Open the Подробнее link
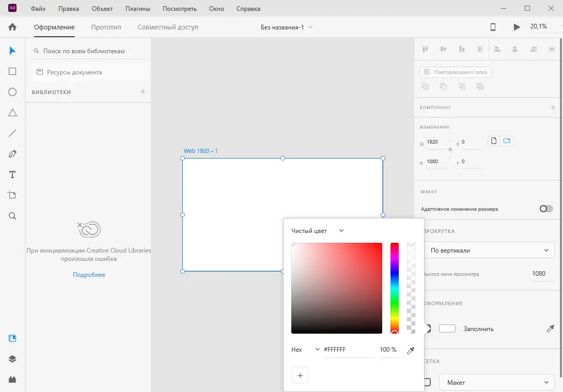The image size is (563, 392). click(x=89, y=275)
